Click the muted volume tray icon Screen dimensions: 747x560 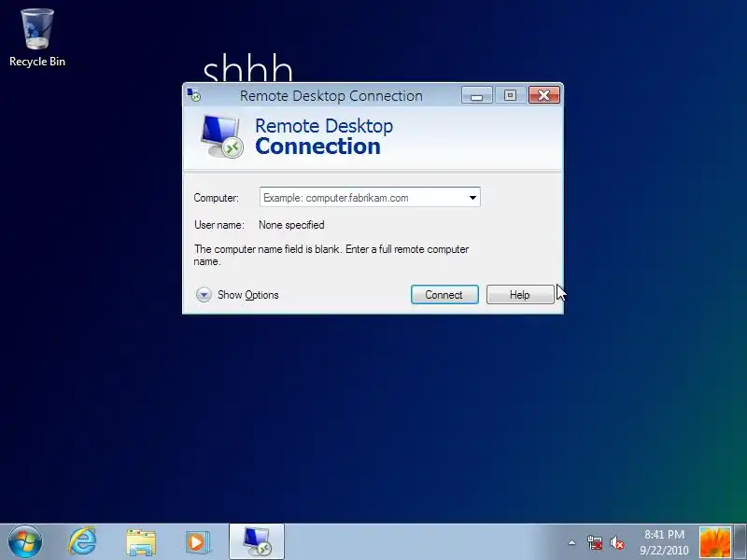[x=617, y=542]
